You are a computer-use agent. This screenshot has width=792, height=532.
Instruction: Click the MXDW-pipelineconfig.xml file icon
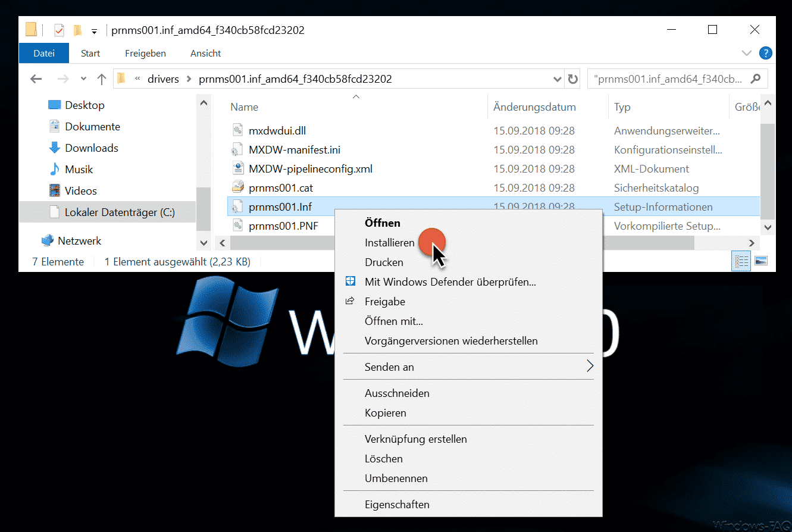[x=237, y=168]
